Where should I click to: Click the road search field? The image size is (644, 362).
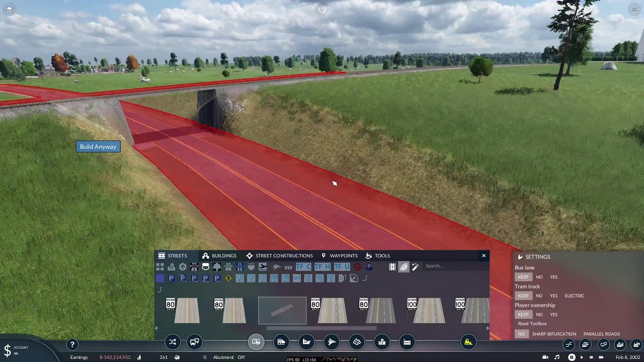click(455, 266)
